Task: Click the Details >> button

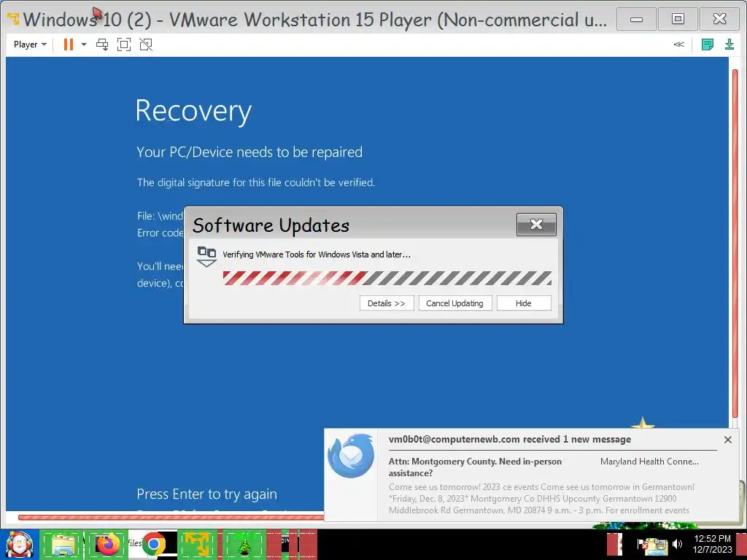Action: click(387, 303)
